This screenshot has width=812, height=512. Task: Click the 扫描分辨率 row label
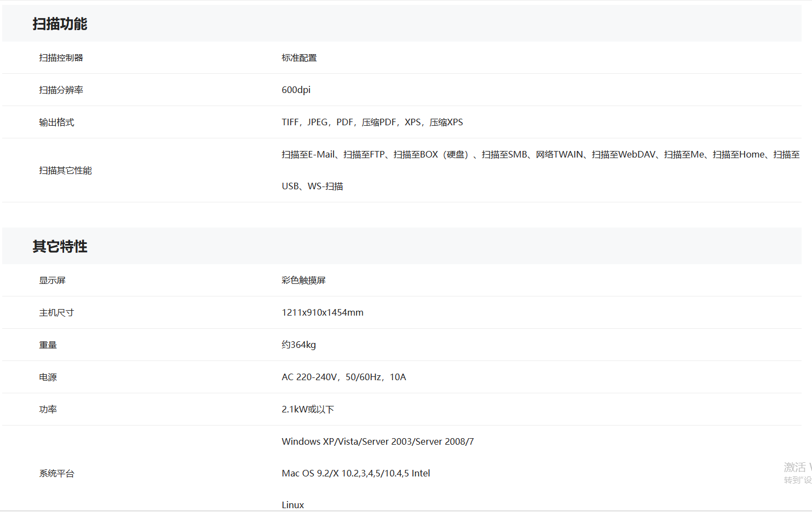[x=61, y=90]
